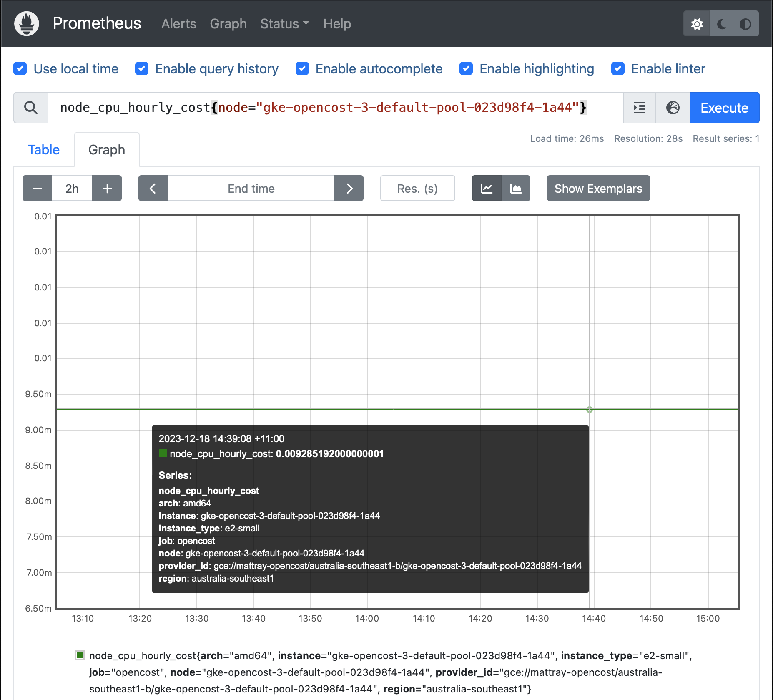
Task: Open the Status dropdown menu
Action: [x=284, y=24]
